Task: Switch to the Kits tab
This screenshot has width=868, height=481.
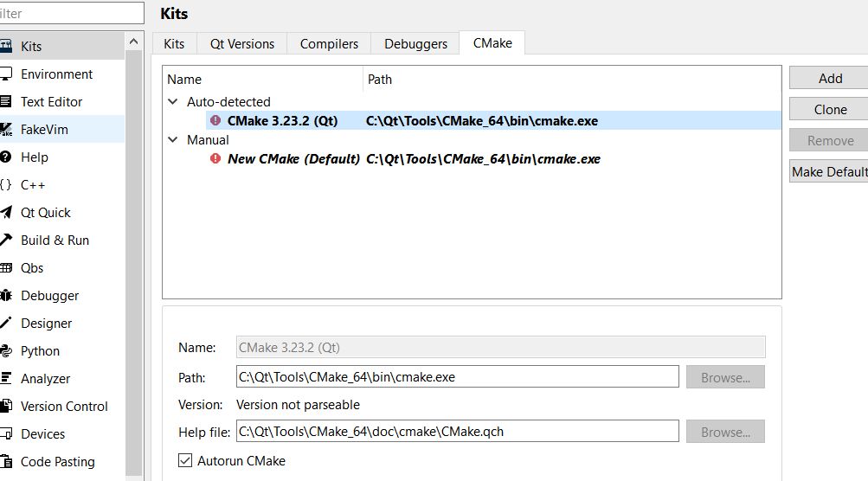Action: 174,44
